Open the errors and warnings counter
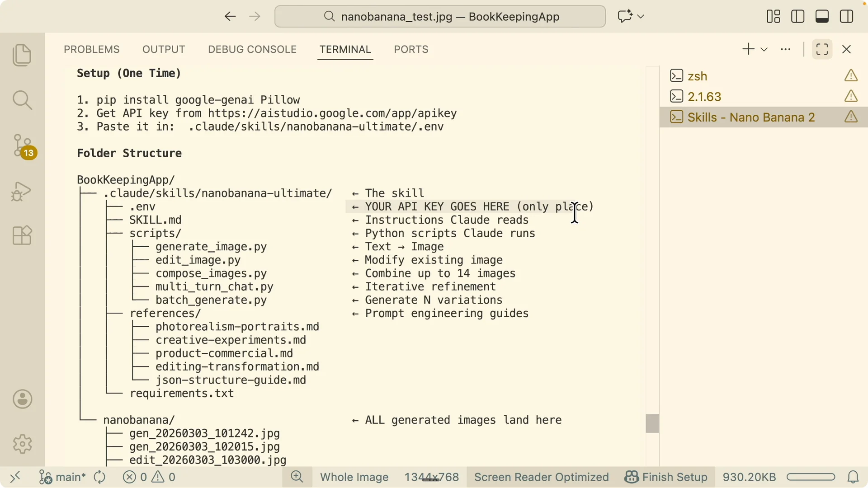The height and width of the screenshot is (488, 868). point(149,477)
